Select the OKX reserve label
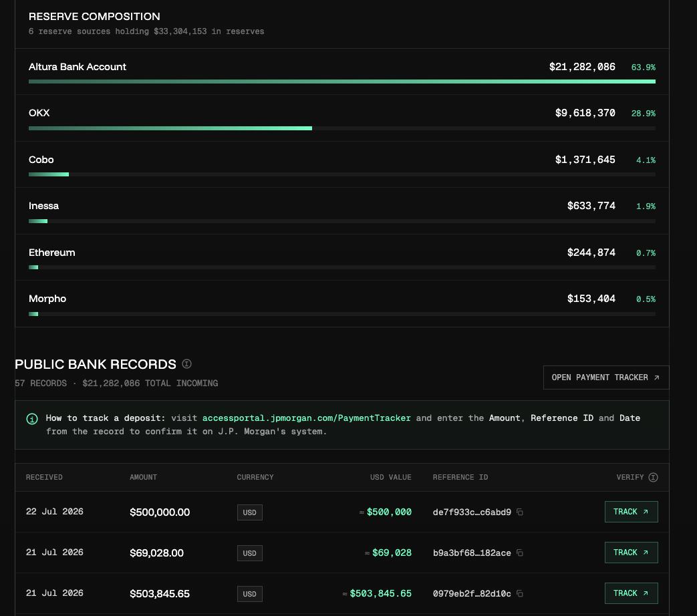 (39, 113)
